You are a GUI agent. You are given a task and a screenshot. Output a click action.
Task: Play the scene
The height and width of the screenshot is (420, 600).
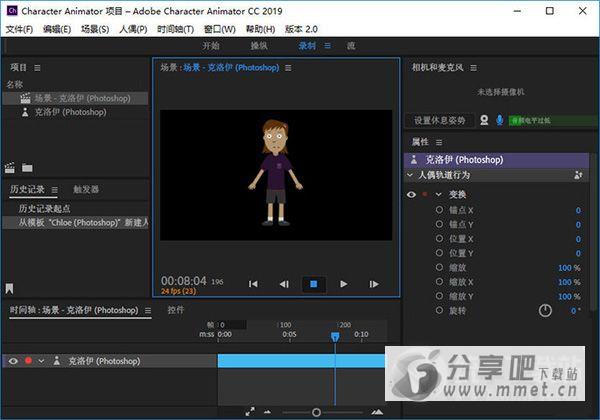click(x=344, y=284)
